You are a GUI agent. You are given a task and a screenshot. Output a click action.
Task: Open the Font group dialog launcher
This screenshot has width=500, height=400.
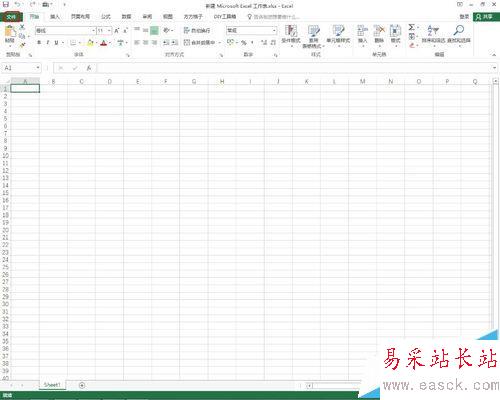[x=128, y=55]
